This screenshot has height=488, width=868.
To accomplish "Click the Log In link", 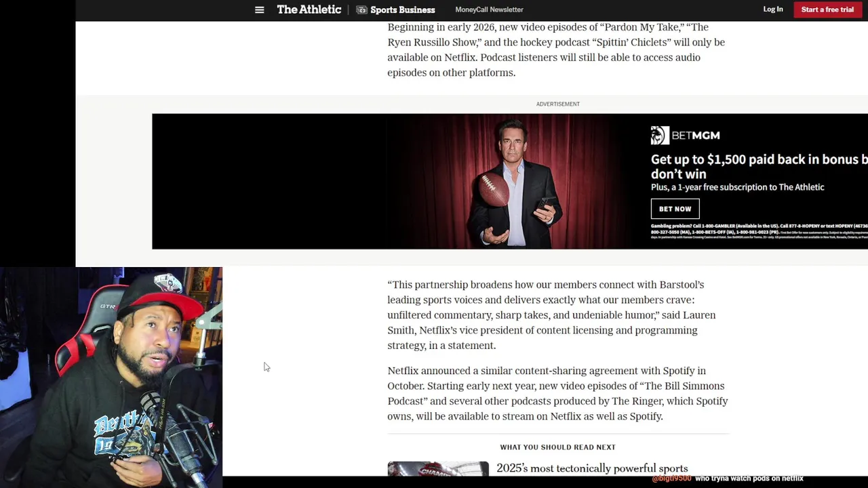I will click(x=773, y=9).
